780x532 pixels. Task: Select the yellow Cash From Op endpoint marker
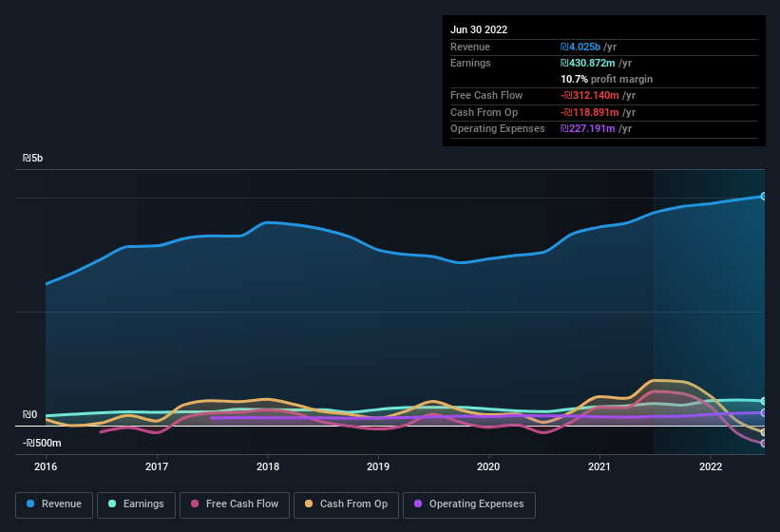click(764, 432)
